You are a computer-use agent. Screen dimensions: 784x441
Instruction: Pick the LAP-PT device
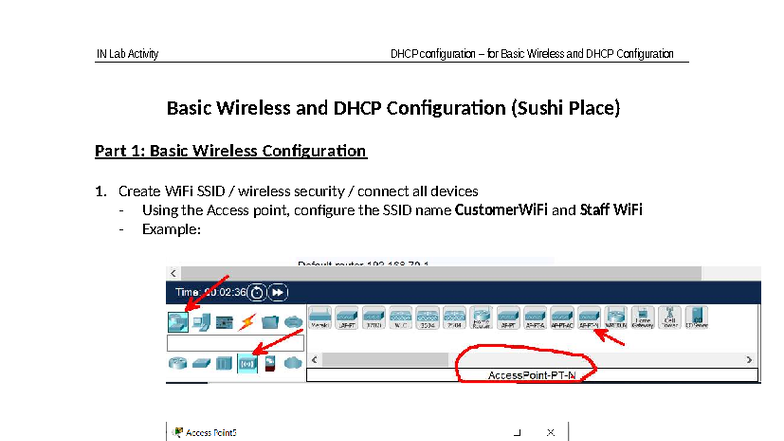coord(347,318)
